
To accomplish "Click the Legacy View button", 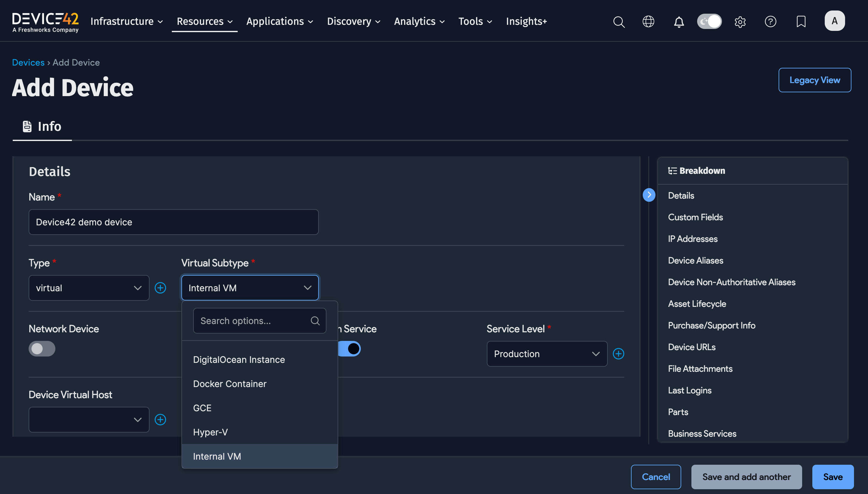I will tap(815, 80).
